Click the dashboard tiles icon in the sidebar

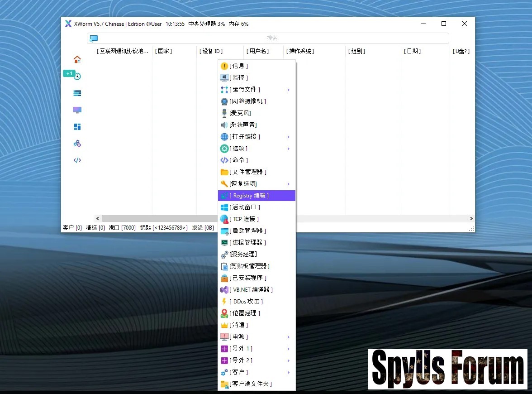click(x=77, y=127)
